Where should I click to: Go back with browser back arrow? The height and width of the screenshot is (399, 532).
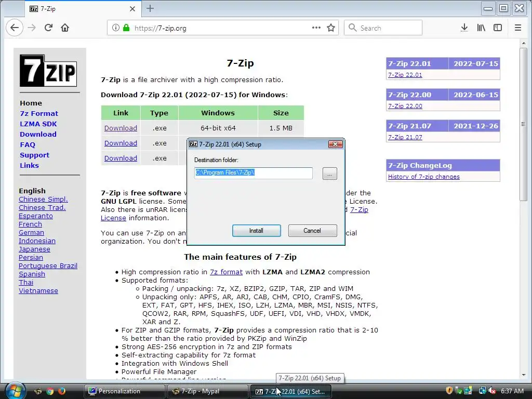[14, 28]
